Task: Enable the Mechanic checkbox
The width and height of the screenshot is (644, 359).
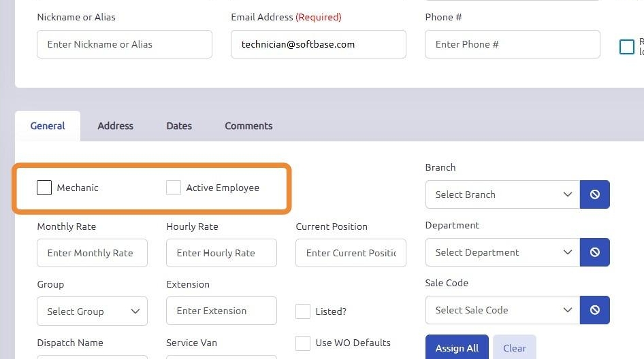Action: pos(44,188)
